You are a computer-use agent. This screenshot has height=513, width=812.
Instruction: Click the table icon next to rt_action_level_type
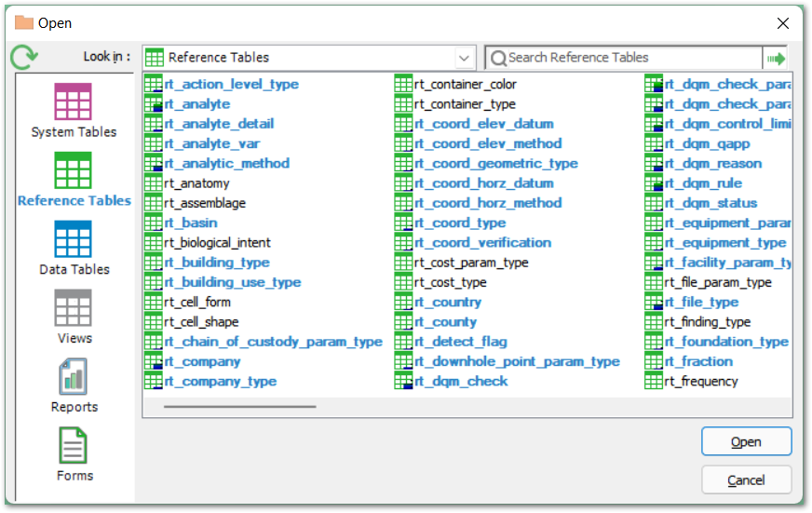(x=154, y=84)
